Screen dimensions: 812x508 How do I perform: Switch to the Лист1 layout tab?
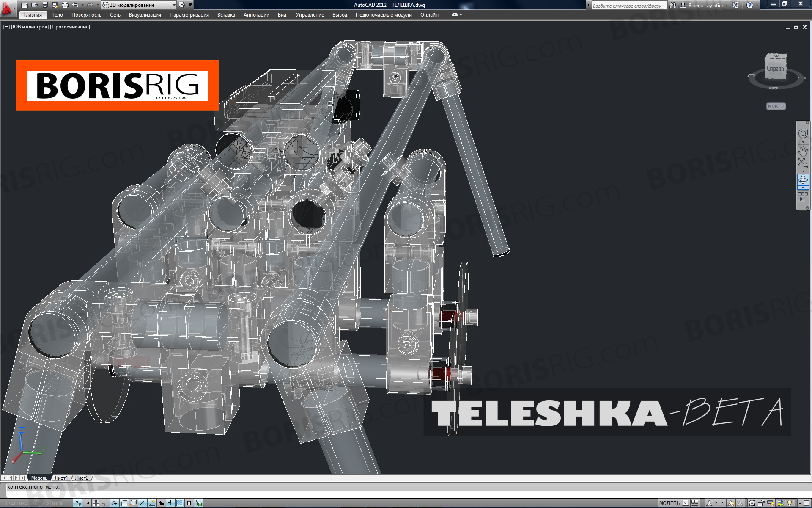click(61, 478)
